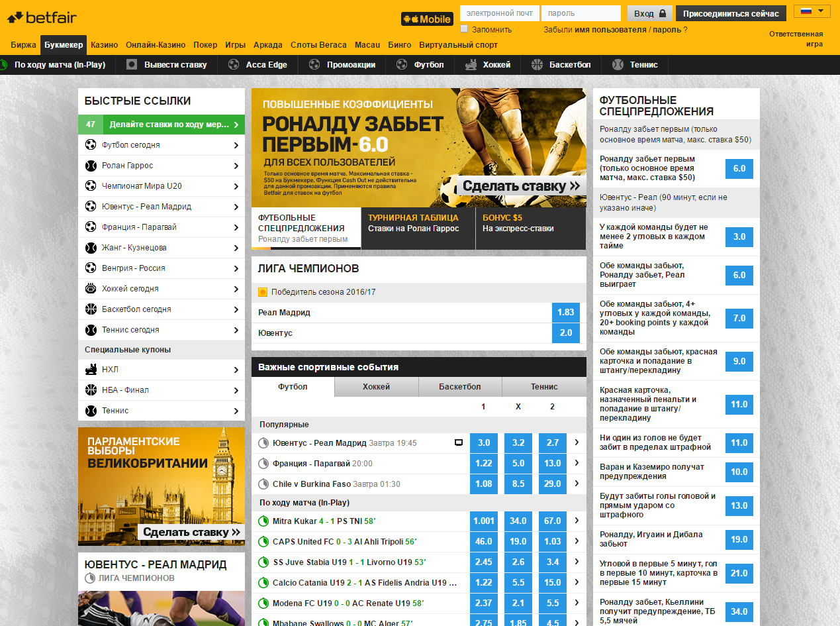Screen dimensions: 840x626
Task: Click the Промоакции icon in navigation bar
Action: click(x=314, y=64)
